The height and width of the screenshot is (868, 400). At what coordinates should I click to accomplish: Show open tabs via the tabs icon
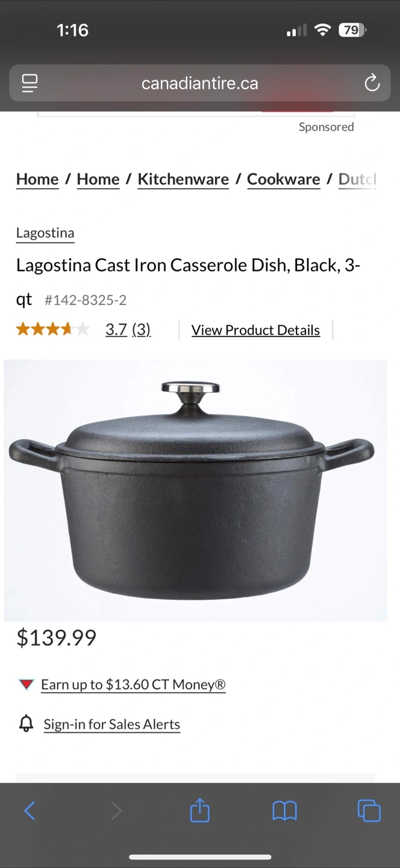click(x=369, y=810)
